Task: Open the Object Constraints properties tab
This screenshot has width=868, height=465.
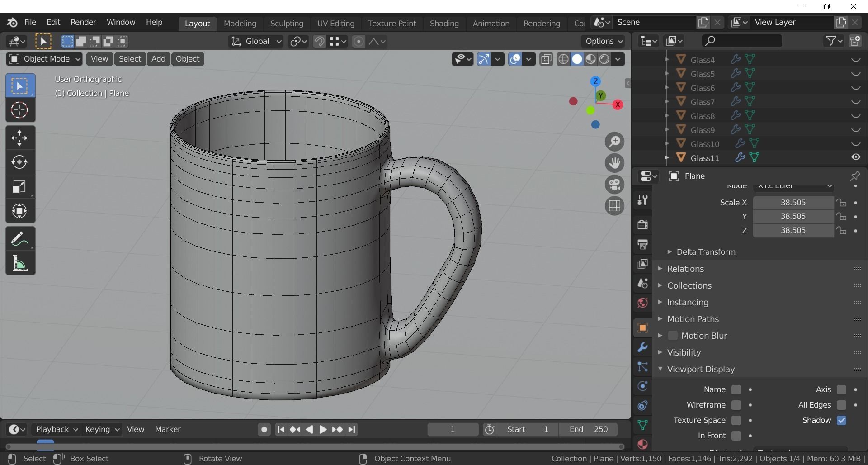Action: coord(642,406)
